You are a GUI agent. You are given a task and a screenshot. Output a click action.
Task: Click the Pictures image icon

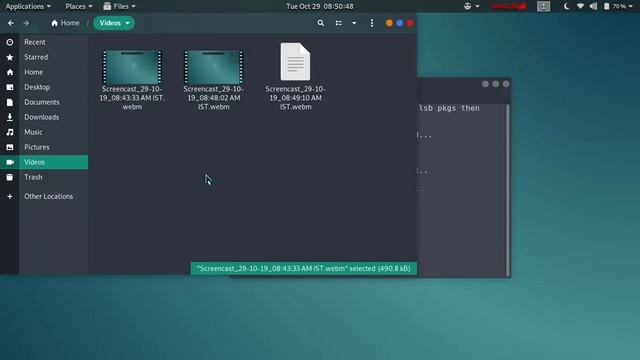coord(10,147)
